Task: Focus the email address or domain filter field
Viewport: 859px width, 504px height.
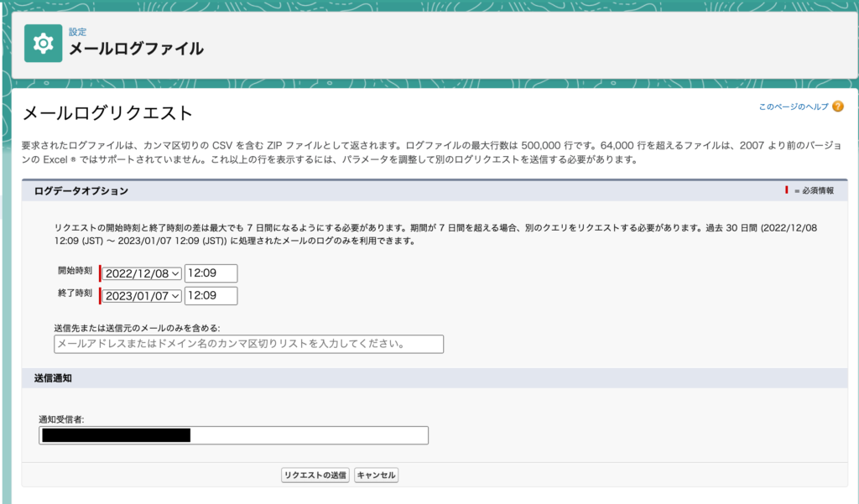Action: coord(248,344)
